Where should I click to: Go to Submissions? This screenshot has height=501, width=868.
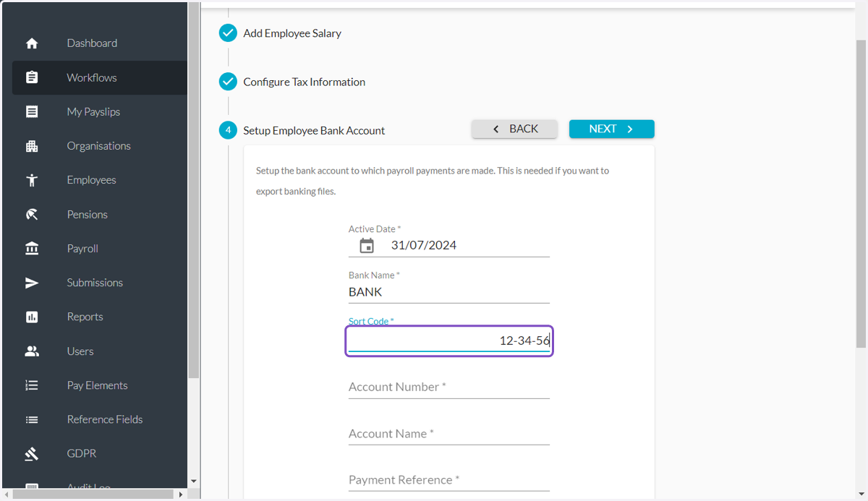(100, 283)
